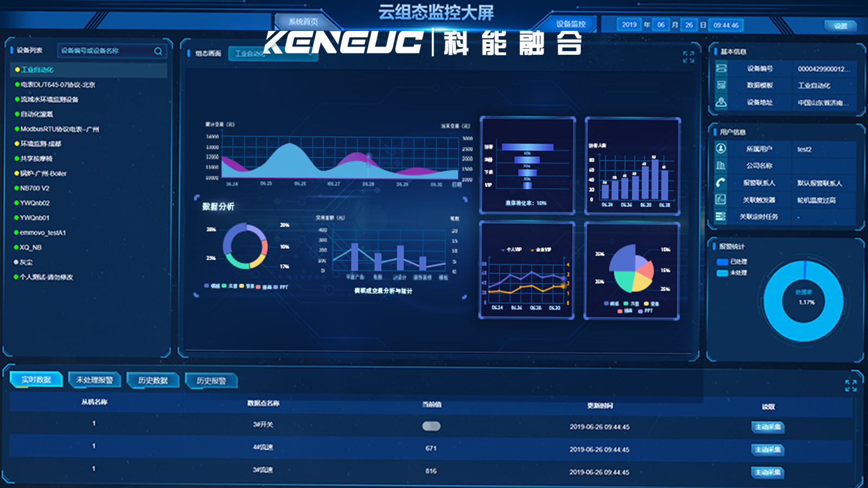Image resolution: width=868 pixels, height=488 pixels.
Task: Expand the data table panel to fullscreen
Action: (x=851, y=386)
